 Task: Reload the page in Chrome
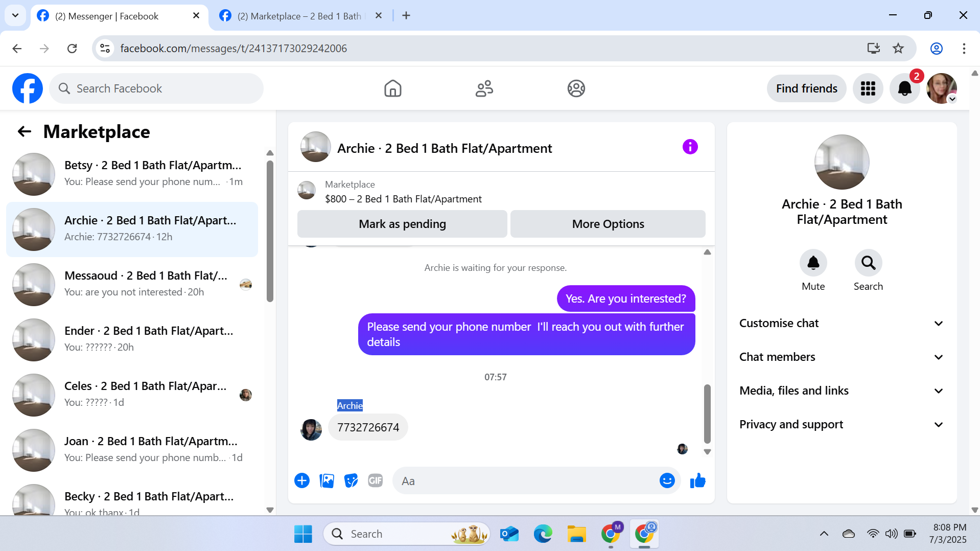(72, 48)
